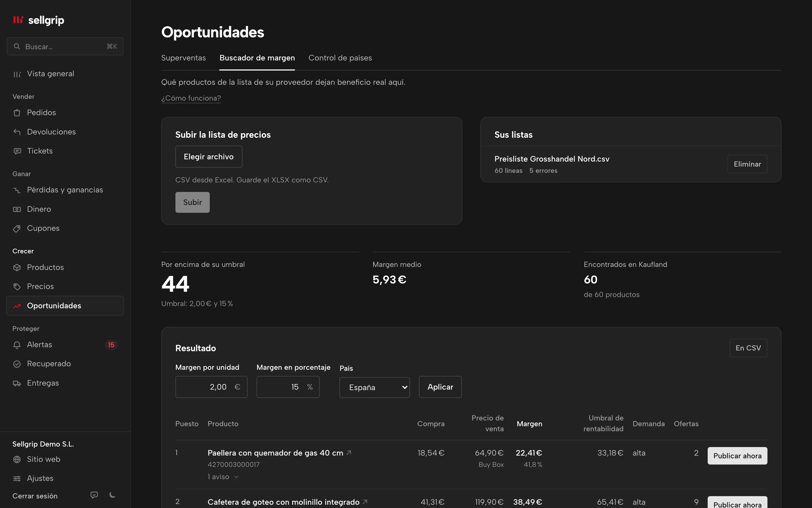Click the search magnifier icon

[x=17, y=46]
